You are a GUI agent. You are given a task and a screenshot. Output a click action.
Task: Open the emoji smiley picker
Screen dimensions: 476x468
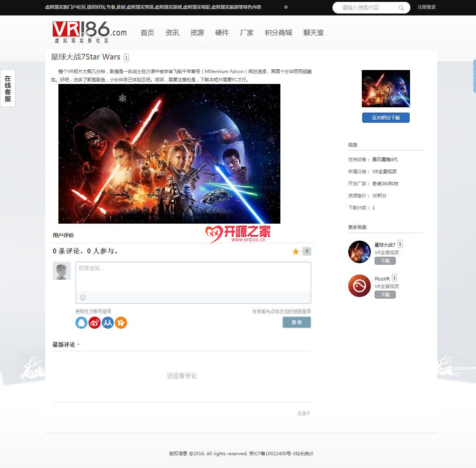(x=83, y=297)
